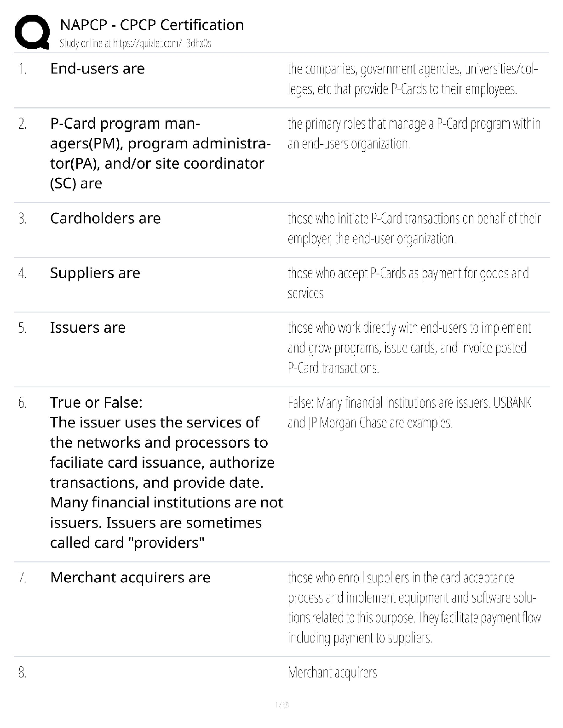
Task: Select the "Cardholders are" term
Action: pos(105,218)
